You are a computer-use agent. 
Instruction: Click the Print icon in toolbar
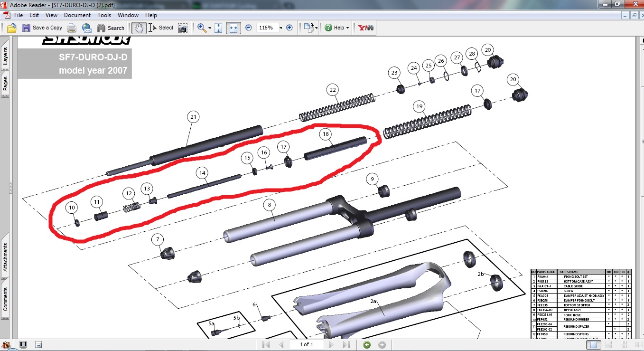[71, 28]
